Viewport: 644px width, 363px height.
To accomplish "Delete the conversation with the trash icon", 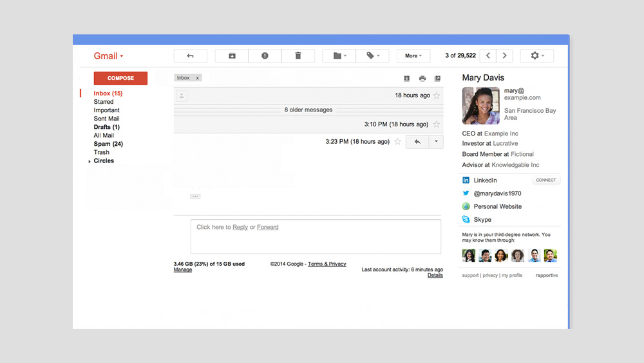I will point(298,56).
